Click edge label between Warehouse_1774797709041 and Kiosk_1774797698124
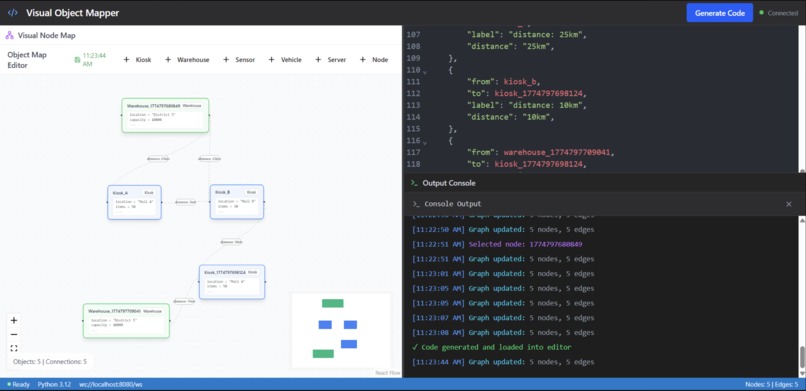Screen dimensions: 806x391 tap(184, 301)
